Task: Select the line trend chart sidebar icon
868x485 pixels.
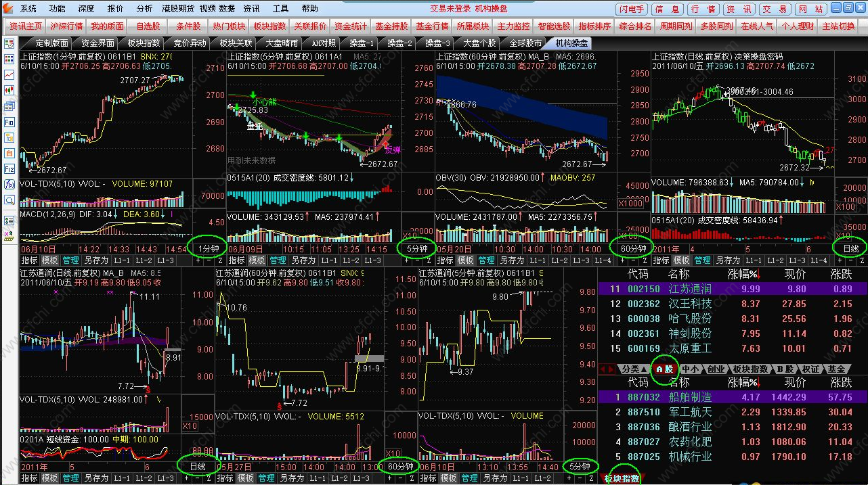Action: (9, 74)
